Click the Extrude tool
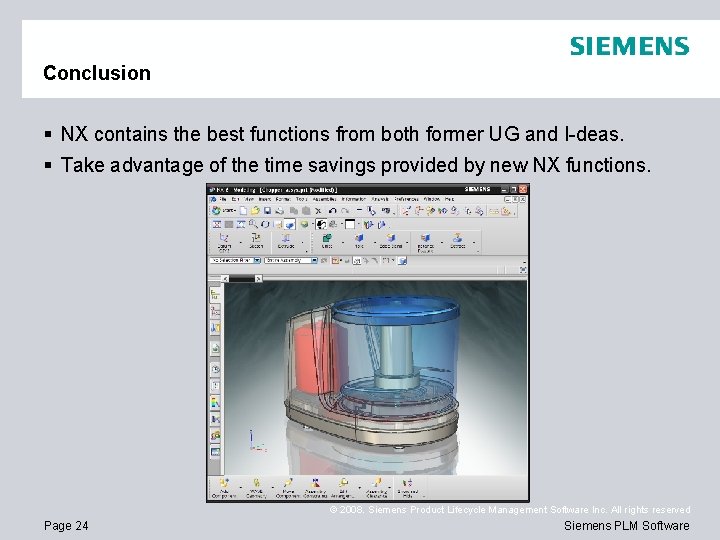The image size is (720, 540). (286, 241)
